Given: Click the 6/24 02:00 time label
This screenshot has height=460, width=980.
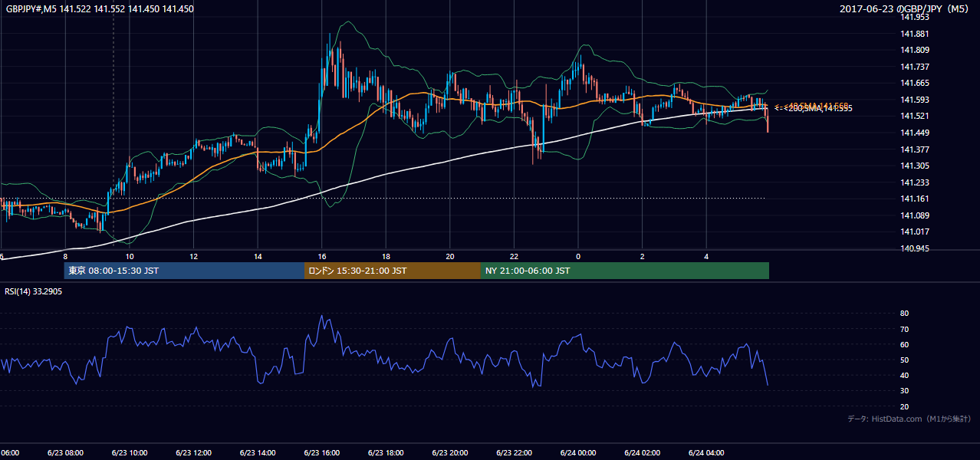Looking at the screenshot, I should tap(643, 453).
